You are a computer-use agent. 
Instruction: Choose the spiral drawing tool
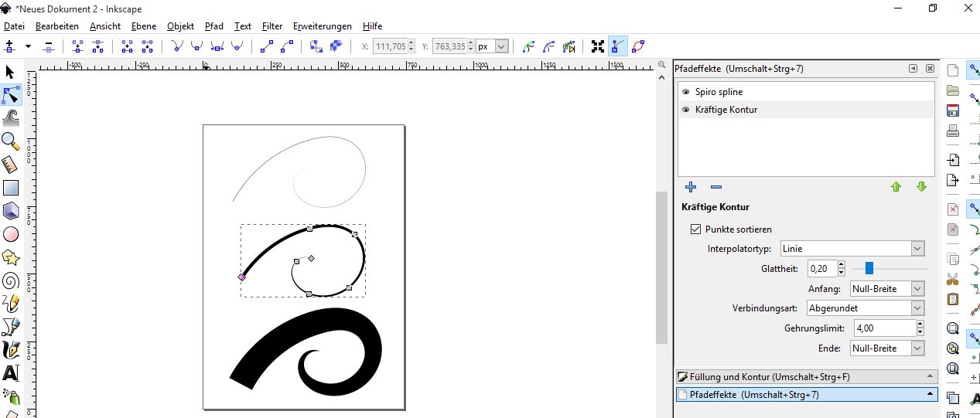point(10,280)
